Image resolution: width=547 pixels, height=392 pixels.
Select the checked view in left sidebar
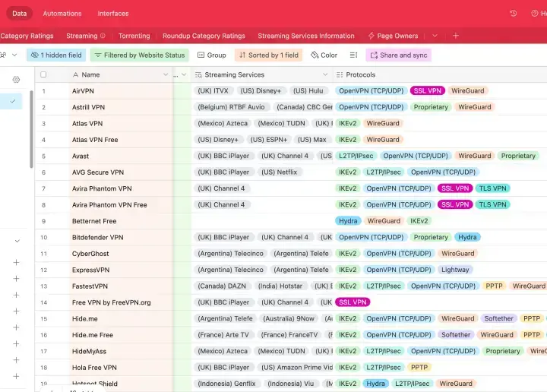13,101
